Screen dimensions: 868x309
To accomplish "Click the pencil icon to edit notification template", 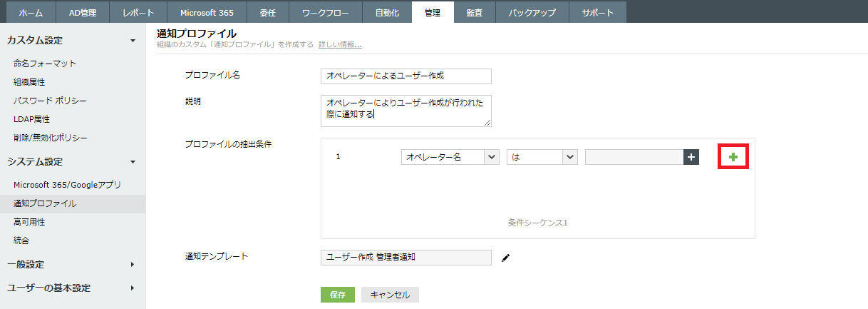I will click(506, 258).
